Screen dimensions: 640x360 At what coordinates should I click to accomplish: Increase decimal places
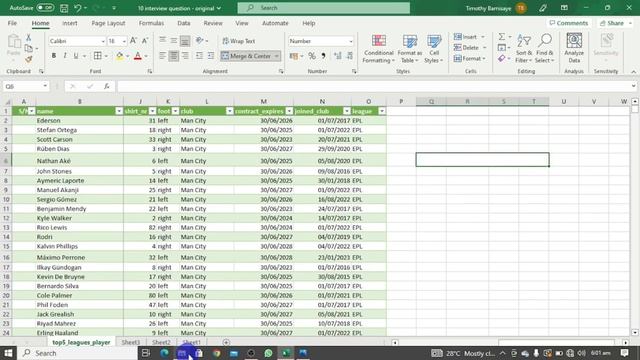338,56
